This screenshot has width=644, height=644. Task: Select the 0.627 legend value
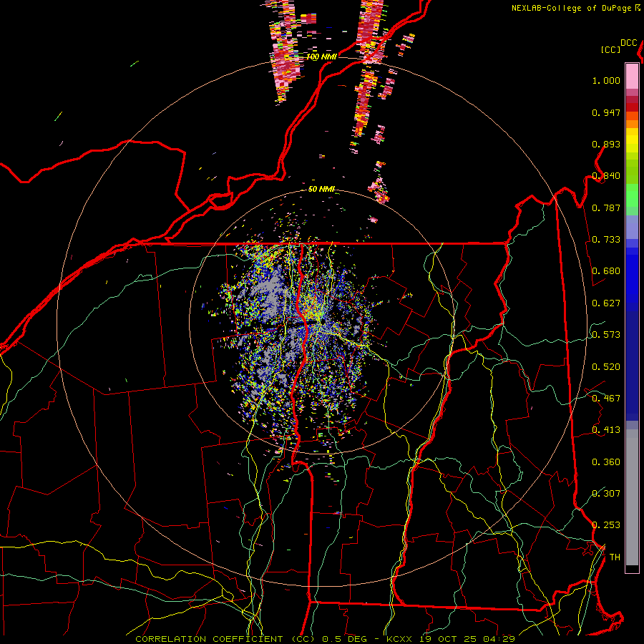(x=606, y=303)
